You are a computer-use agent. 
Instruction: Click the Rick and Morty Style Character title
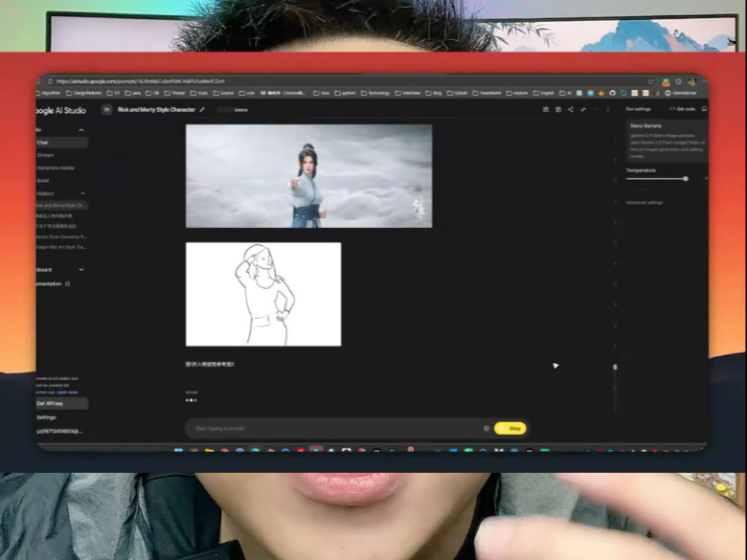pos(156,109)
